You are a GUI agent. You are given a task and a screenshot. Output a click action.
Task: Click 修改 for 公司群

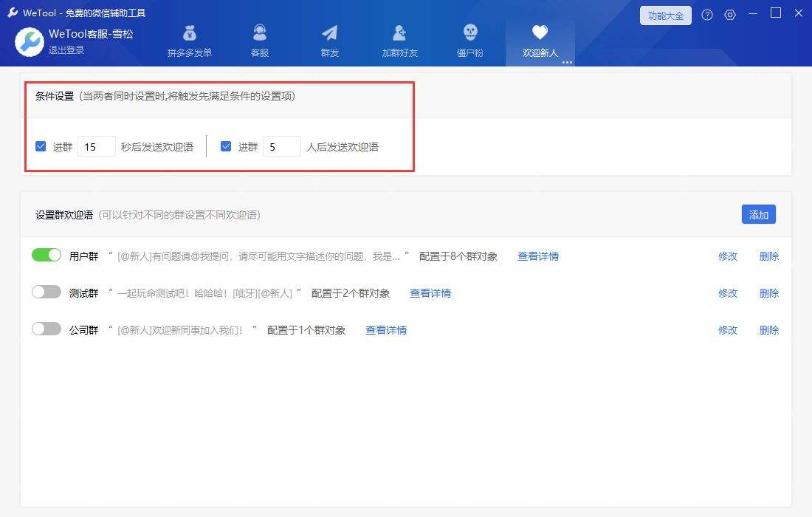(728, 330)
